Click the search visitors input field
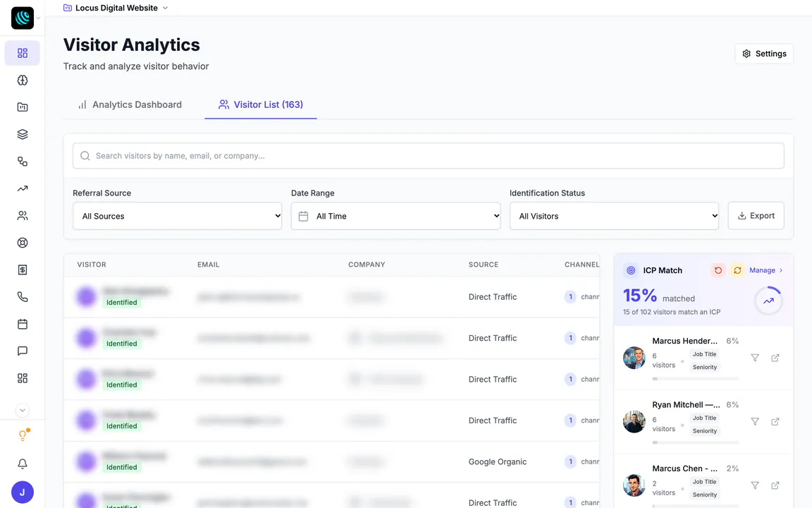 [x=429, y=155]
